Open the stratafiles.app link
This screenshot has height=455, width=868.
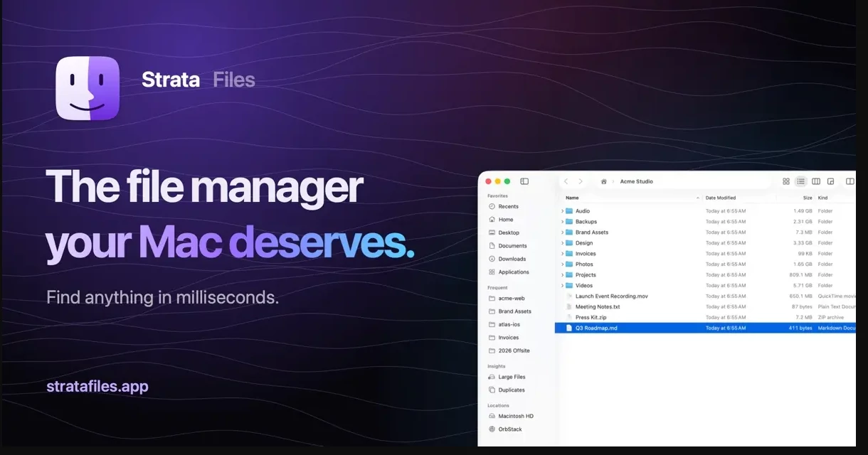click(97, 387)
